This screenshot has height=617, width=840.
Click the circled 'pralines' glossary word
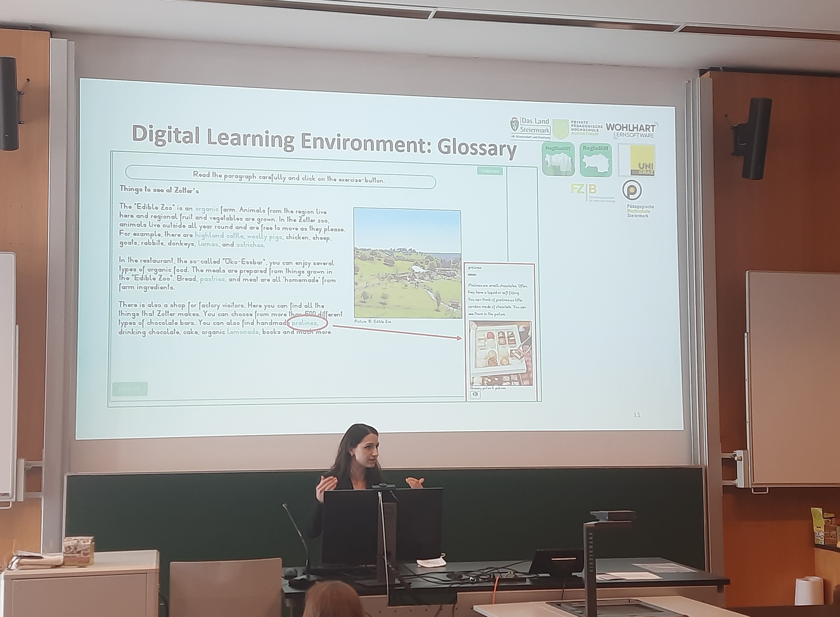[304, 323]
